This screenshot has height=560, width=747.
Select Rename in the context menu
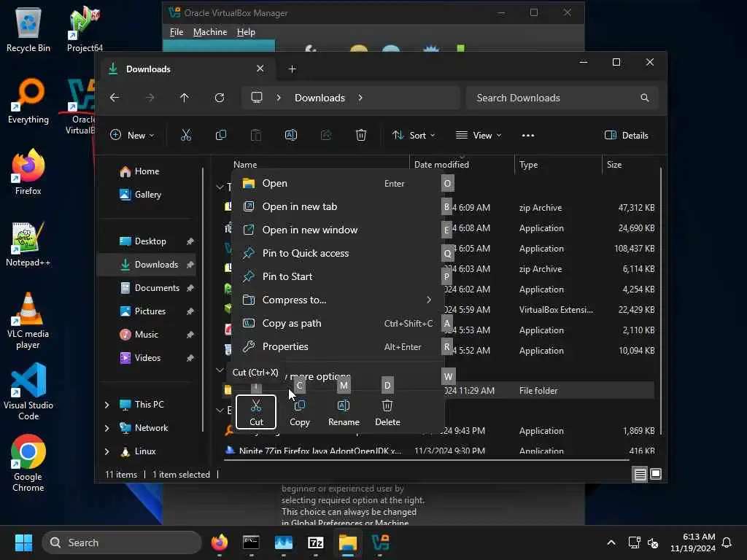tap(344, 412)
